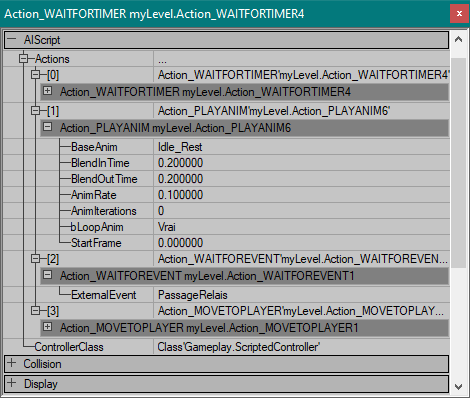
Task: Select the [3] value Action_MOVETOPLAYER
Action: (302, 311)
